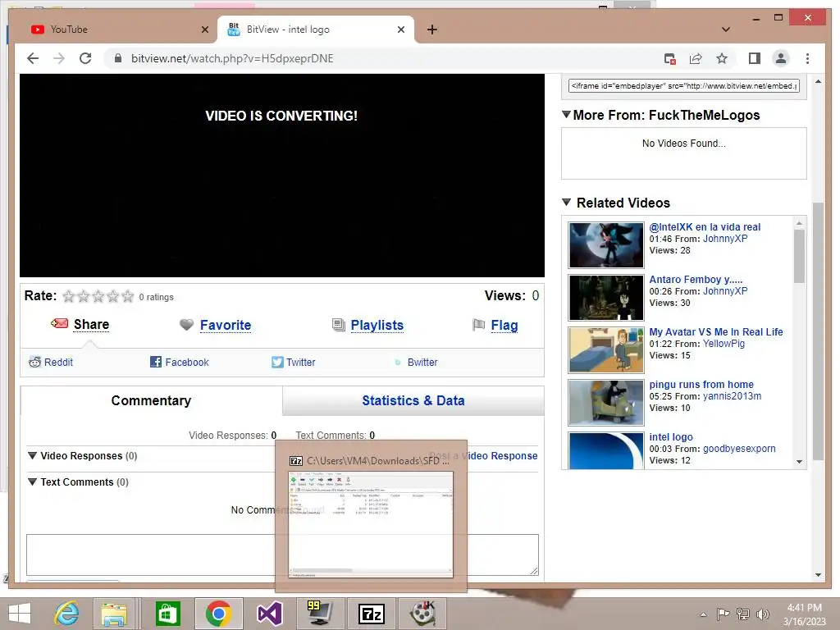Click the 7-Zip window preview thumbnail

(x=371, y=524)
